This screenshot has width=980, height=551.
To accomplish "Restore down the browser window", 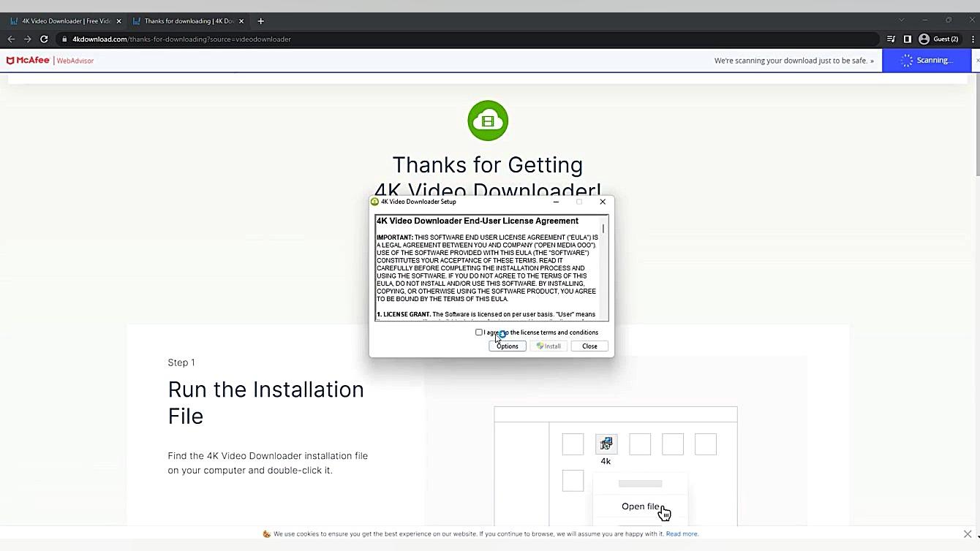I will [949, 20].
